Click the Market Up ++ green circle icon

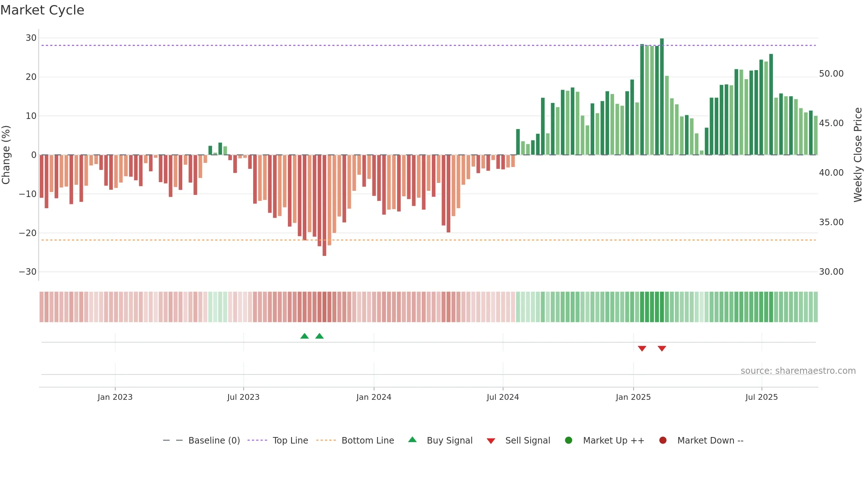pyautogui.click(x=569, y=440)
